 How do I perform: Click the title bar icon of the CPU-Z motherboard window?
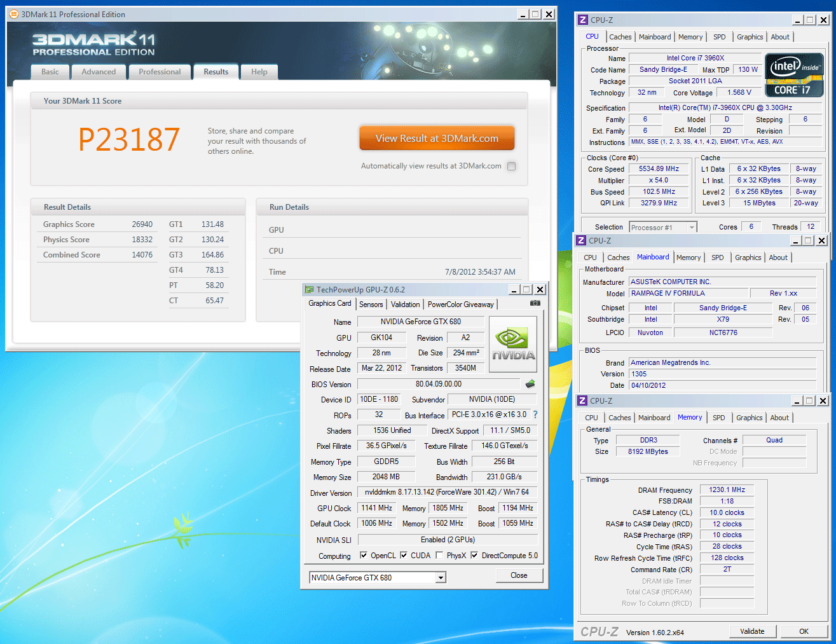pos(581,240)
